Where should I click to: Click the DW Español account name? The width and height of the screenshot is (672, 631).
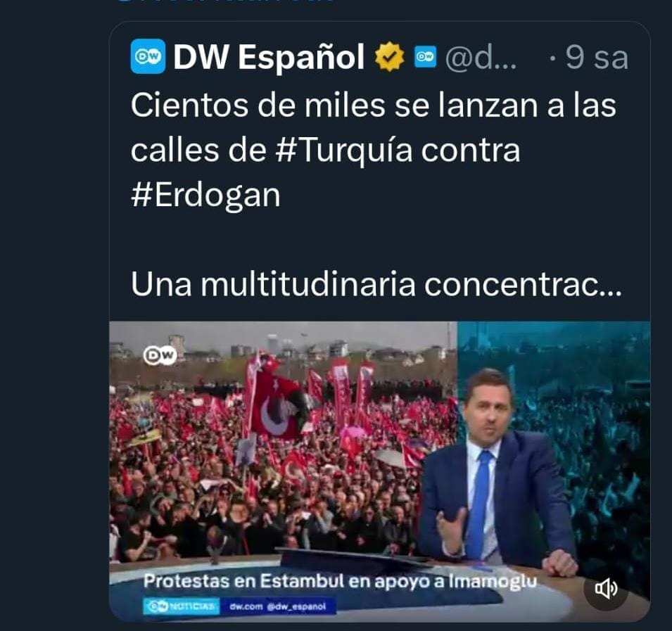point(269,56)
